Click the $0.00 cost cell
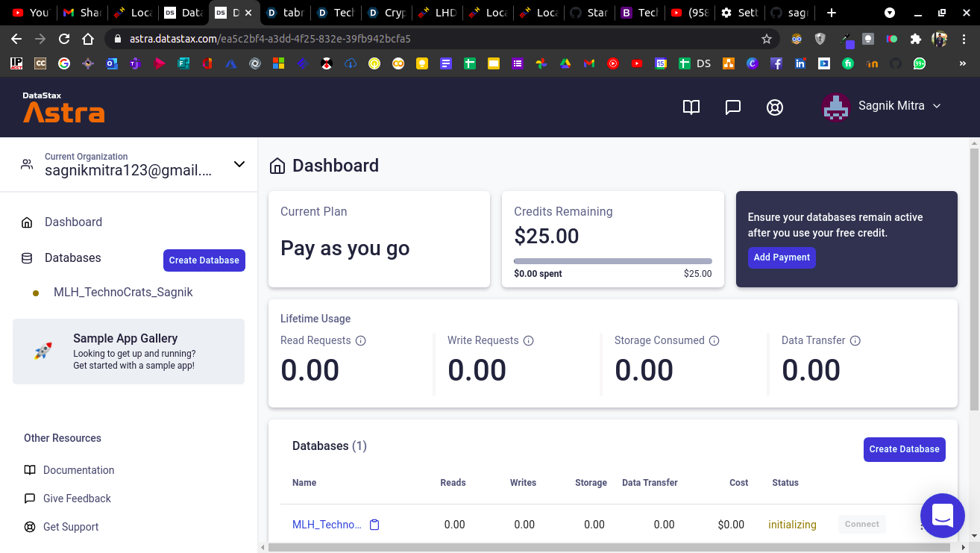 [x=731, y=525]
